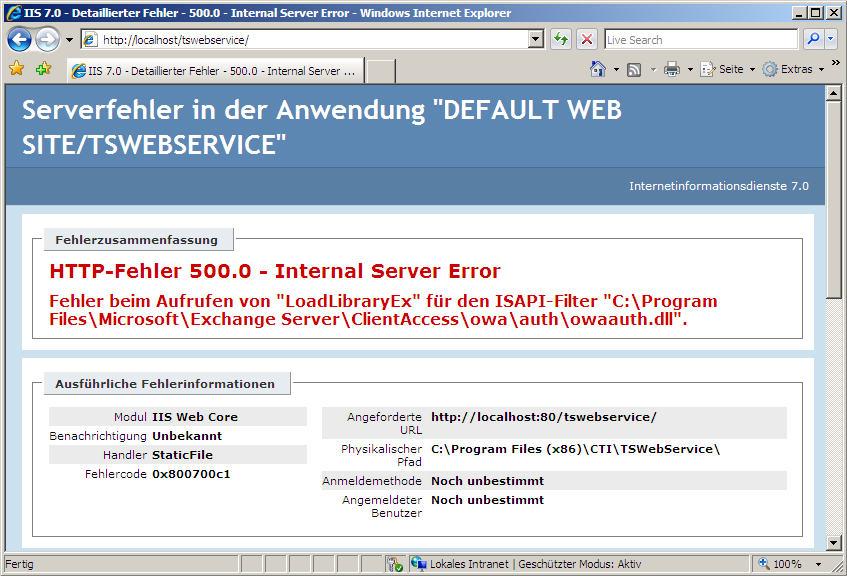The image size is (847, 576).
Task: Click the 100% zoom level button
Action: pyautogui.click(x=786, y=564)
